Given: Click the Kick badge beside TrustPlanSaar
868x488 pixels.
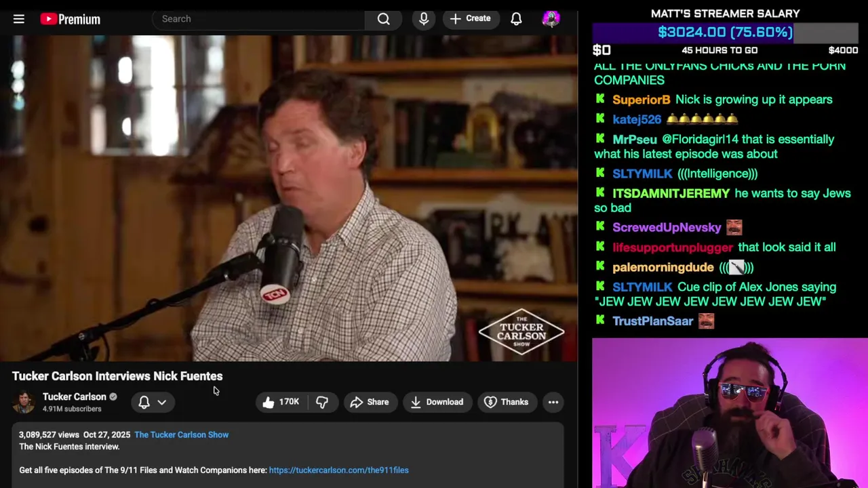Looking at the screenshot, I should (x=600, y=321).
